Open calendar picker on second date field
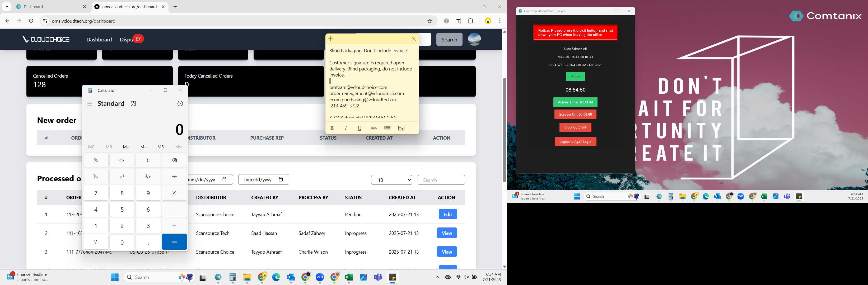The width and height of the screenshot is (868, 285). point(281,179)
